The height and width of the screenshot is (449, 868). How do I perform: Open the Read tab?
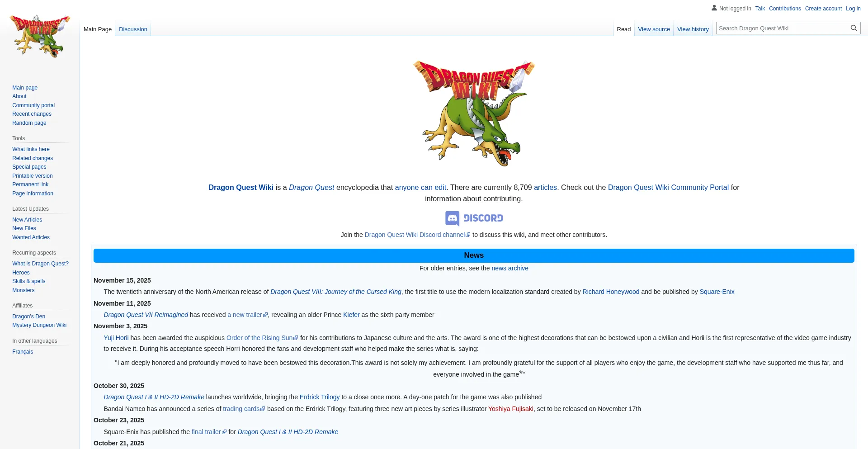pos(623,29)
